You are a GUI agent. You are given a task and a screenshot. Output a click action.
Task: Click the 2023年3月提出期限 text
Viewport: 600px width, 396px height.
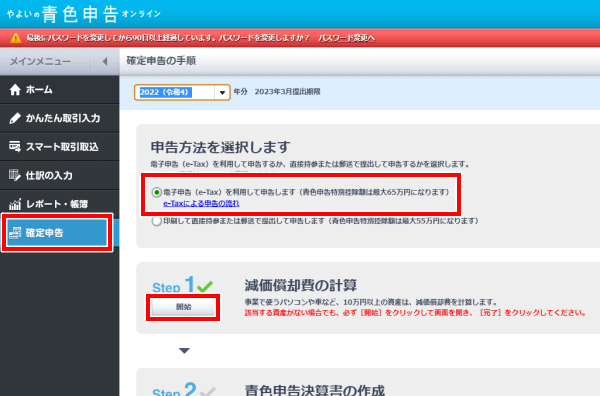pyautogui.click(x=287, y=92)
